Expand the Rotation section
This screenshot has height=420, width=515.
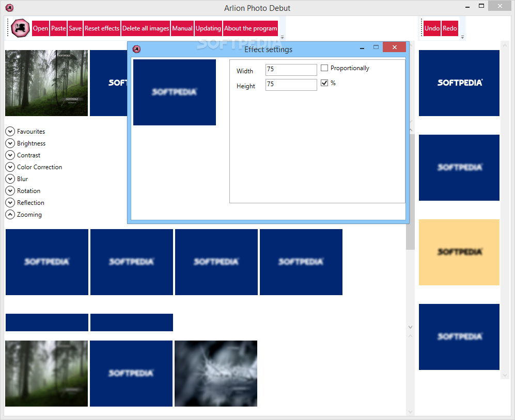click(10, 190)
